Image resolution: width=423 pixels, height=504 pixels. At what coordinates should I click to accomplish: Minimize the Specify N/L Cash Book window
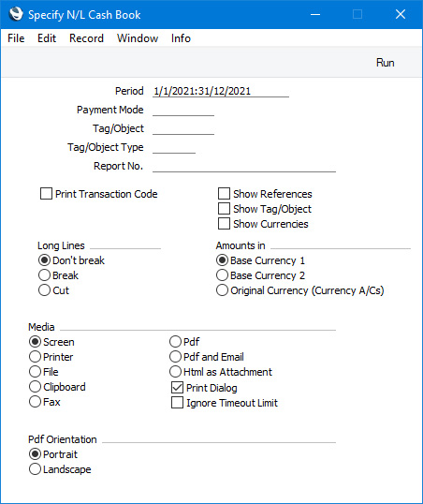pyautogui.click(x=315, y=14)
